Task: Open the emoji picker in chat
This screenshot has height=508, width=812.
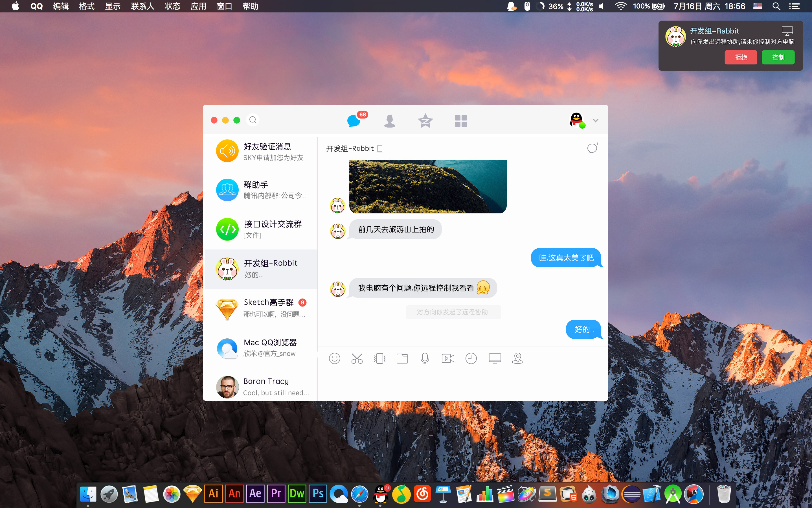Action: (334, 358)
